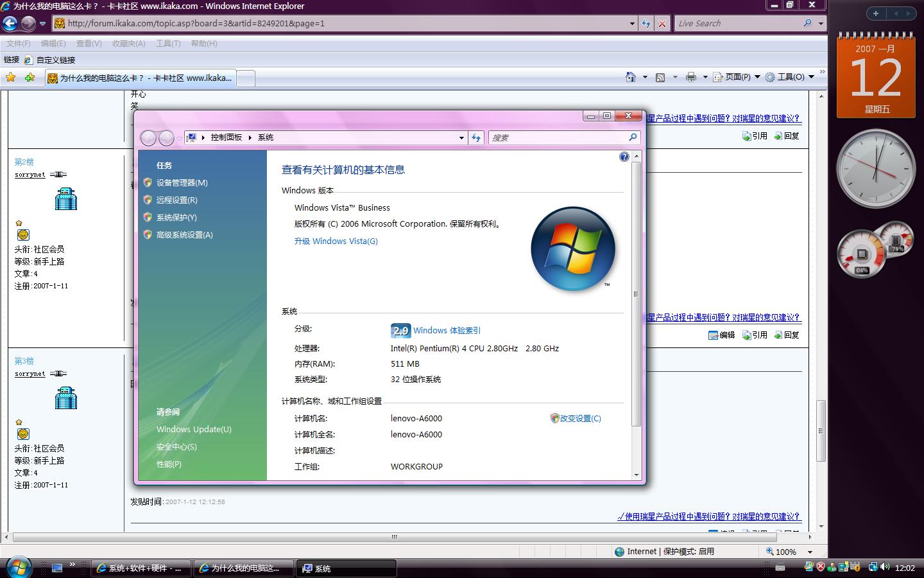Open the 工具(T) menu in menu bar
The height and width of the screenshot is (578, 924).
168,44
